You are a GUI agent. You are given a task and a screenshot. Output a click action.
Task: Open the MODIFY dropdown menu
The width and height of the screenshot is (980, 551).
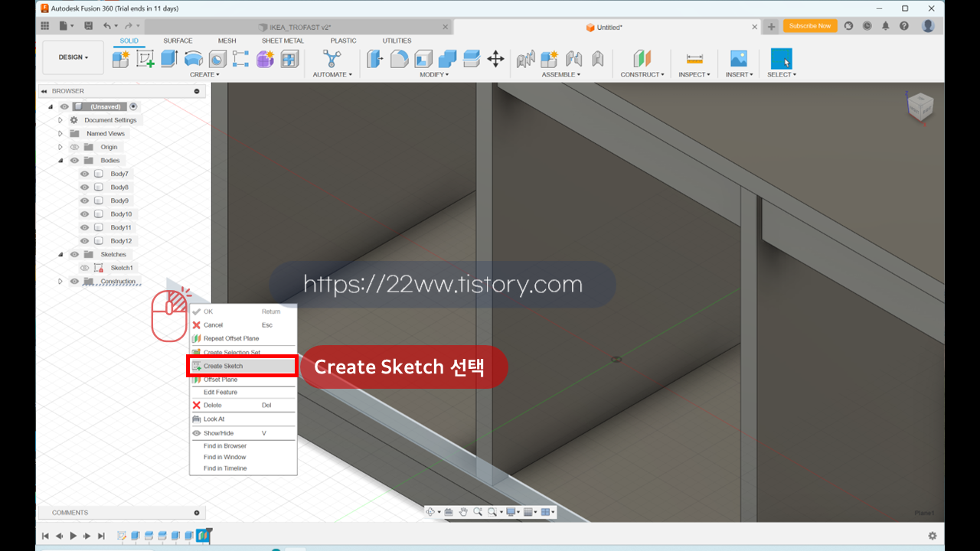(x=434, y=74)
